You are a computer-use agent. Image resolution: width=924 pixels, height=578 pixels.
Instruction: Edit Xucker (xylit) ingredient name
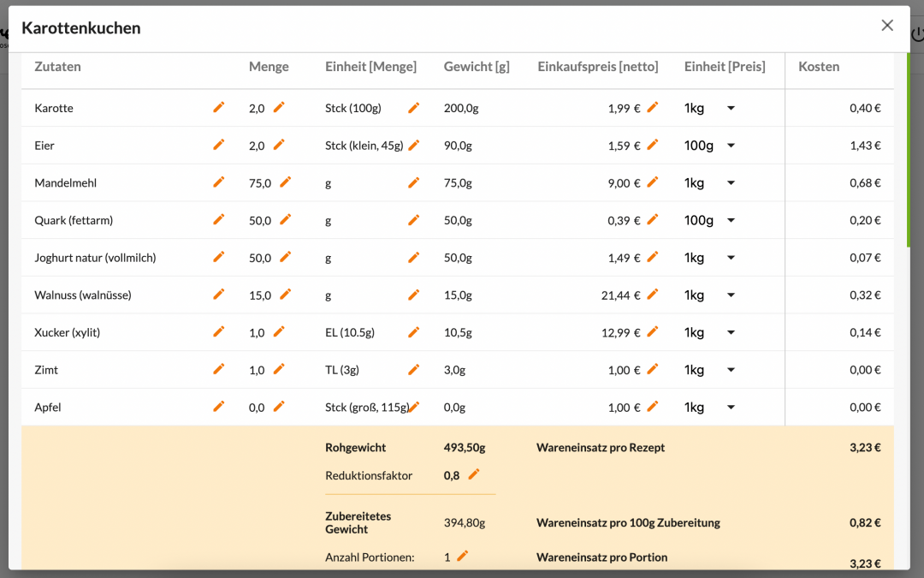[x=219, y=331]
